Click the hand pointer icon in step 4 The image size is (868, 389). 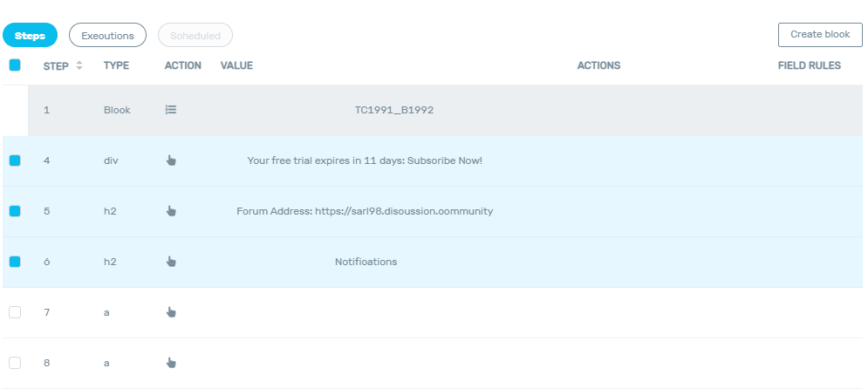pos(171,160)
